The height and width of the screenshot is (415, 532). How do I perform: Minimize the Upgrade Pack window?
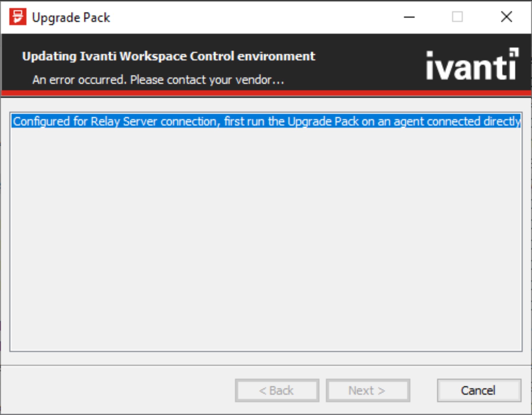click(409, 17)
